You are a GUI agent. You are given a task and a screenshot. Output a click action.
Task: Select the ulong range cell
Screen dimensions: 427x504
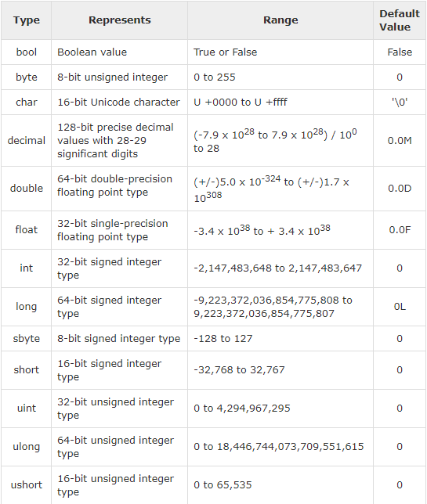280,446
